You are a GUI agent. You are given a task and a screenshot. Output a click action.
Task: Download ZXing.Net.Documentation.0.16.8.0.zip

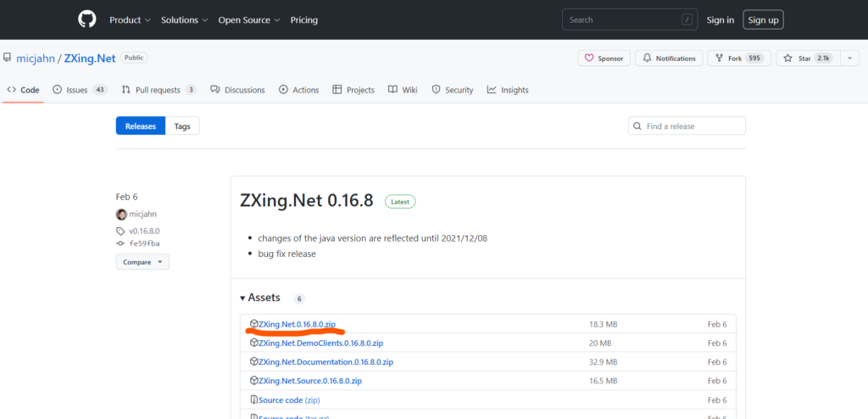[325, 362]
